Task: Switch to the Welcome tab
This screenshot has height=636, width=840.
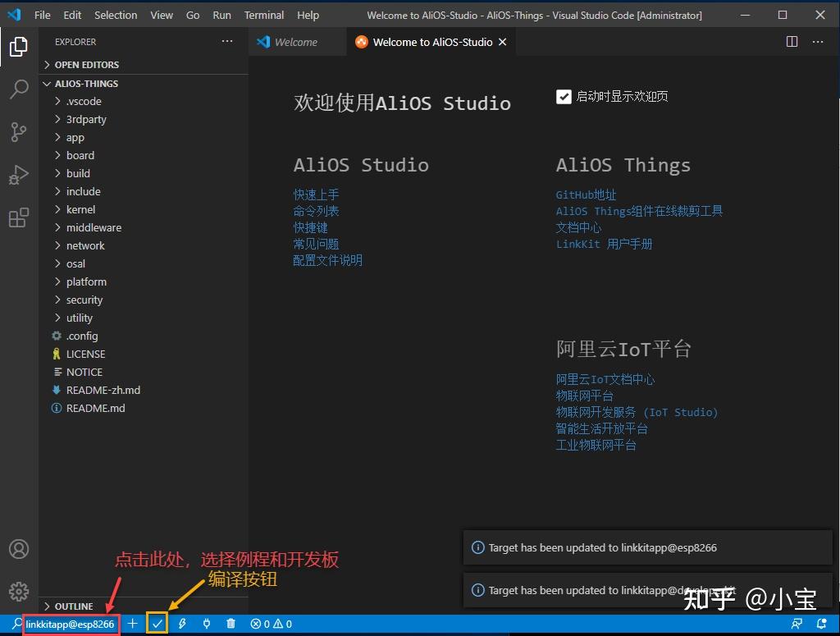Action: (298, 41)
